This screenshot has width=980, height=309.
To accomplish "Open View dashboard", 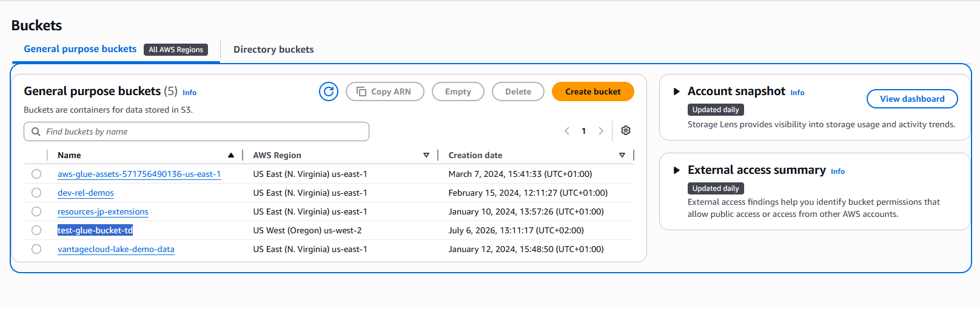I will click(912, 99).
